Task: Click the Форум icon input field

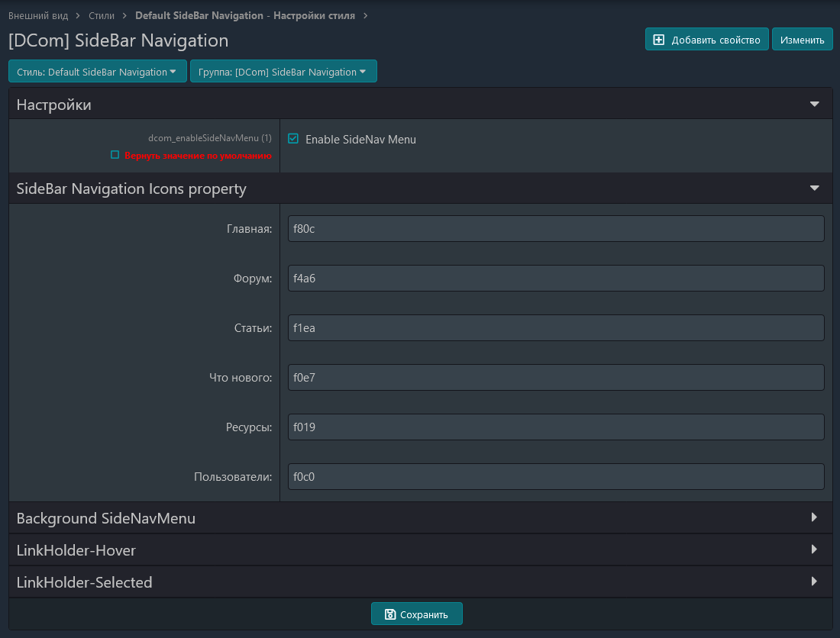Action: 555,279
